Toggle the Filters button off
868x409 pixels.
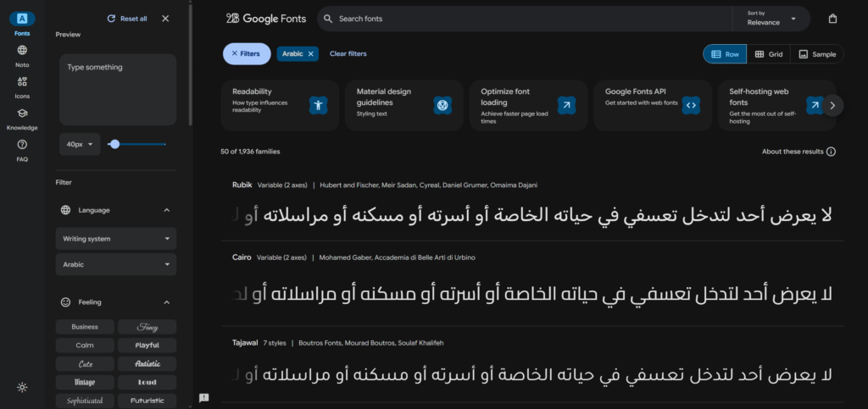click(x=247, y=53)
